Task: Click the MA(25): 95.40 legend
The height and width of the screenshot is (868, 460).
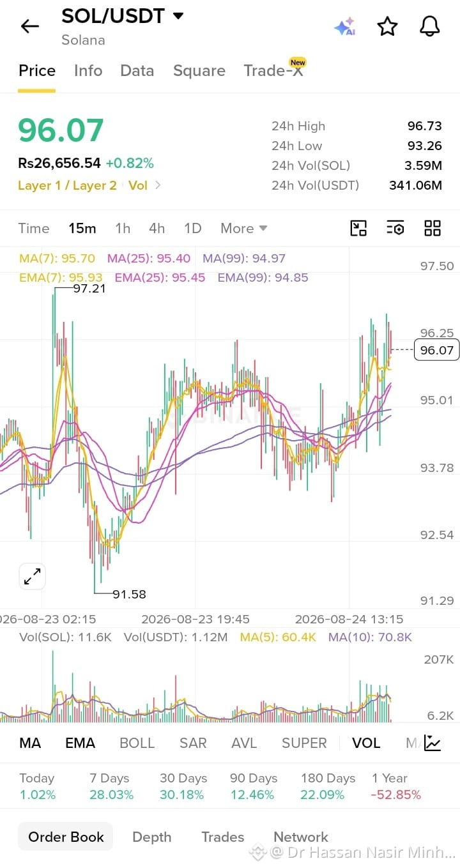Action: tap(149, 259)
